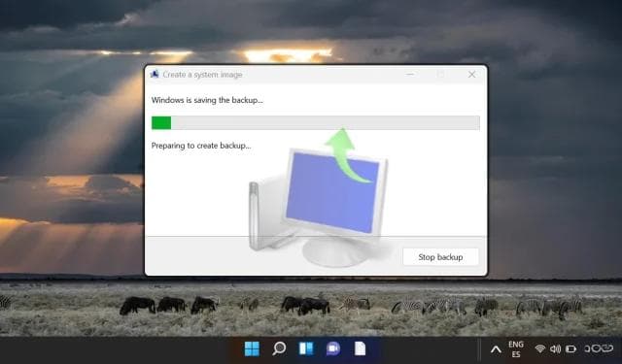
Task: Open taskbar Search
Action: (x=279, y=348)
